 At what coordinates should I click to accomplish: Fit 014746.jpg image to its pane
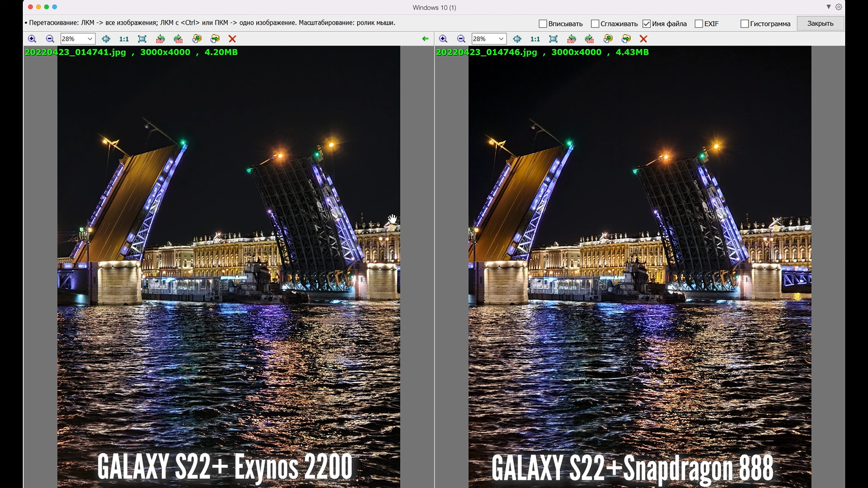point(553,39)
